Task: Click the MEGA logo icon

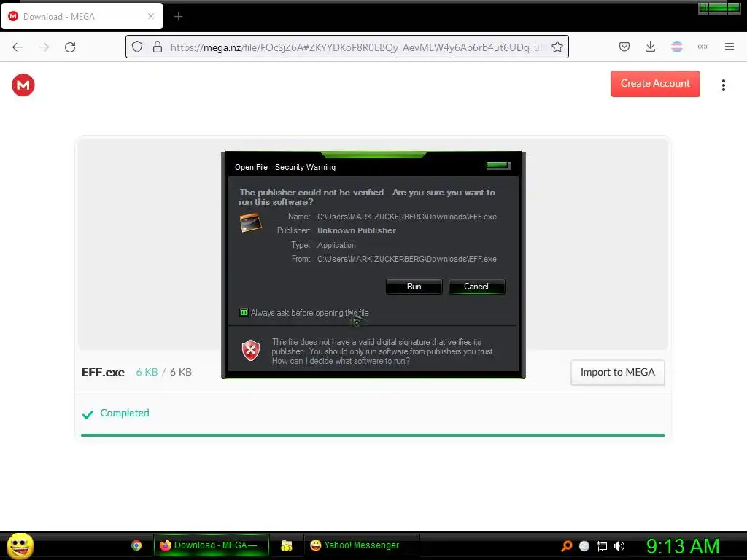Action: click(x=23, y=85)
